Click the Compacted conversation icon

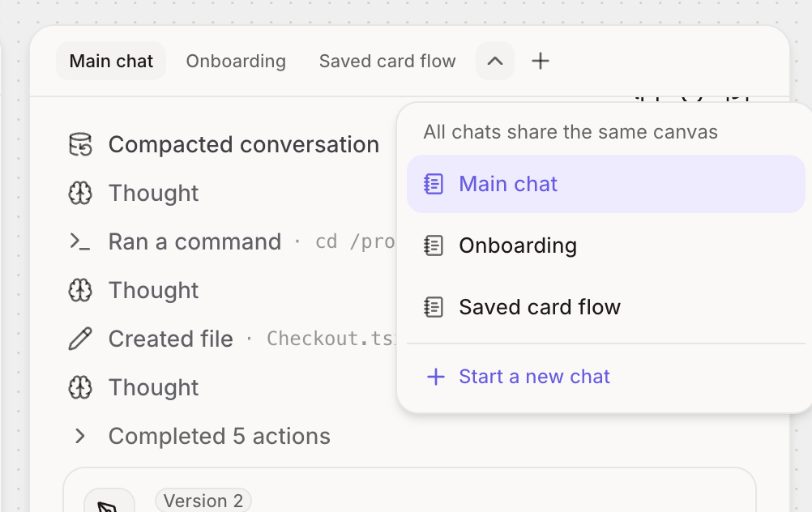pyautogui.click(x=80, y=144)
